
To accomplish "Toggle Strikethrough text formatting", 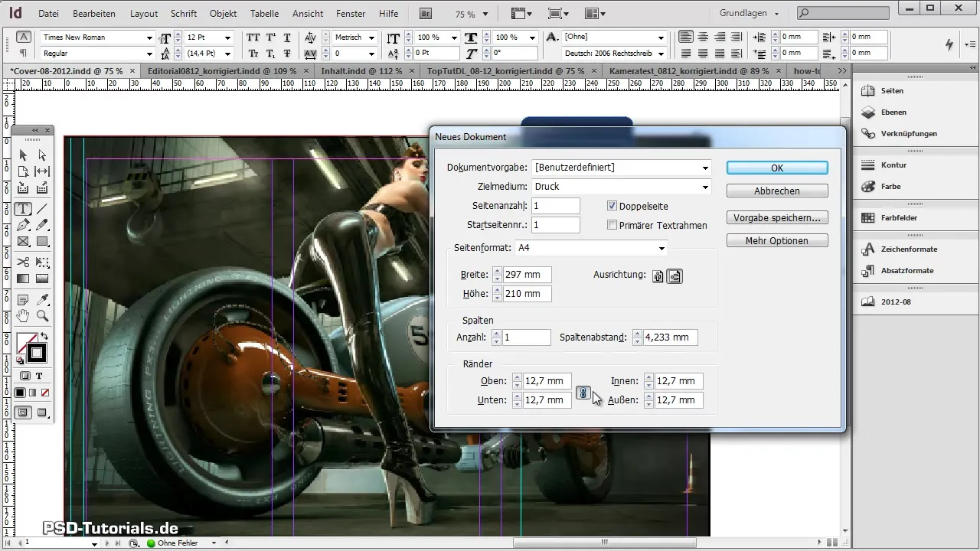I will pos(287,53).
